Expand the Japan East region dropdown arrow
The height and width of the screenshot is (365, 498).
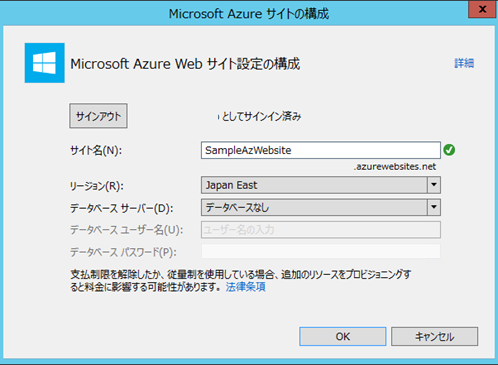[x=434, y=185]
